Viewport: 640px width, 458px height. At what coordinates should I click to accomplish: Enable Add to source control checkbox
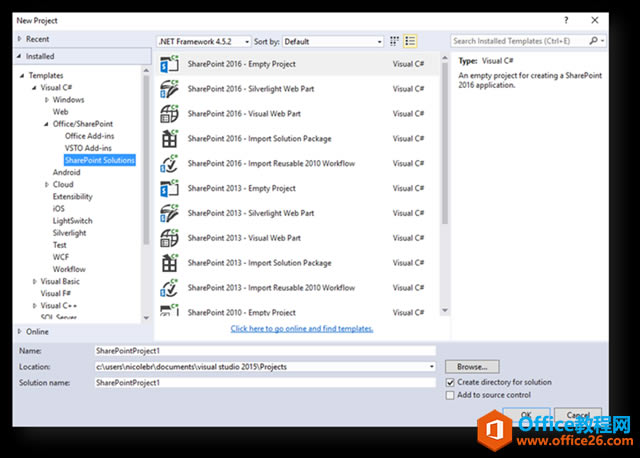click(450, 395)
